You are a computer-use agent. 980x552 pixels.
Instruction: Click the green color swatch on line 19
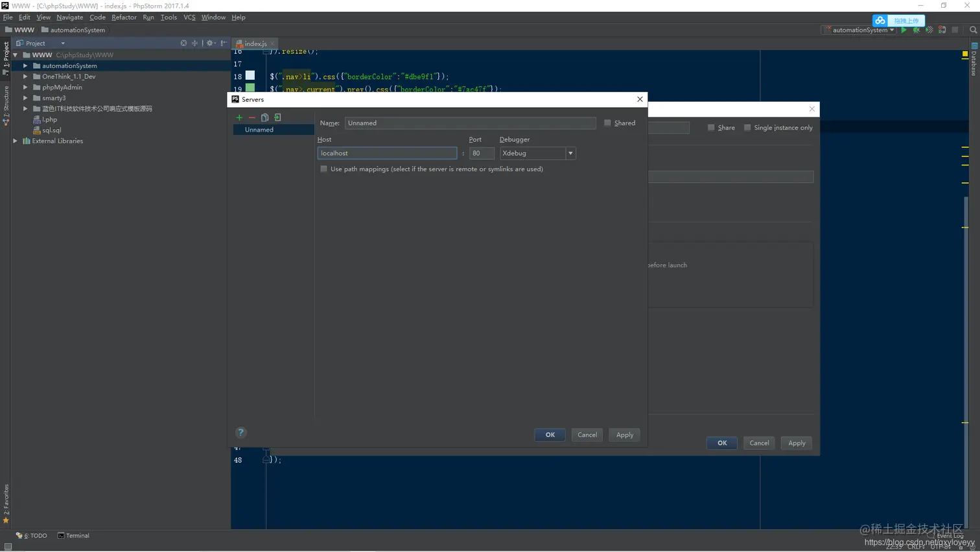pyautogui.click(x=250, y=88)
